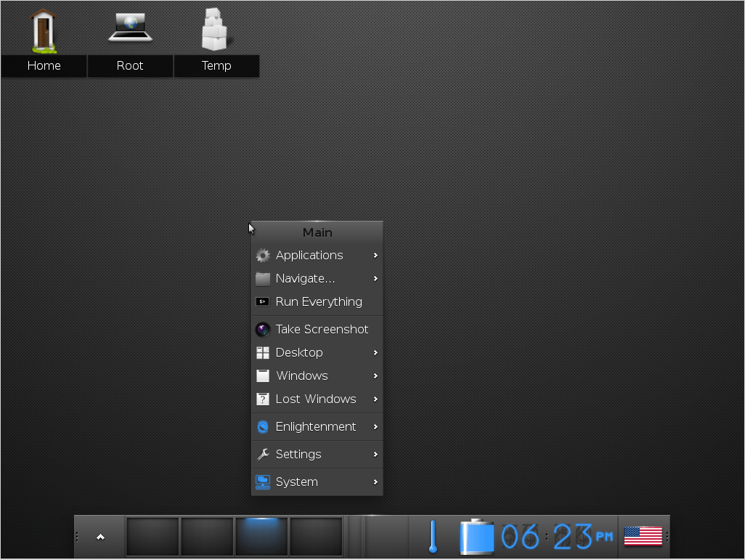This screenshot has height=560, width=745.
Task: Click the US flag keyboard layout icon
Action: tap(643, 537)
